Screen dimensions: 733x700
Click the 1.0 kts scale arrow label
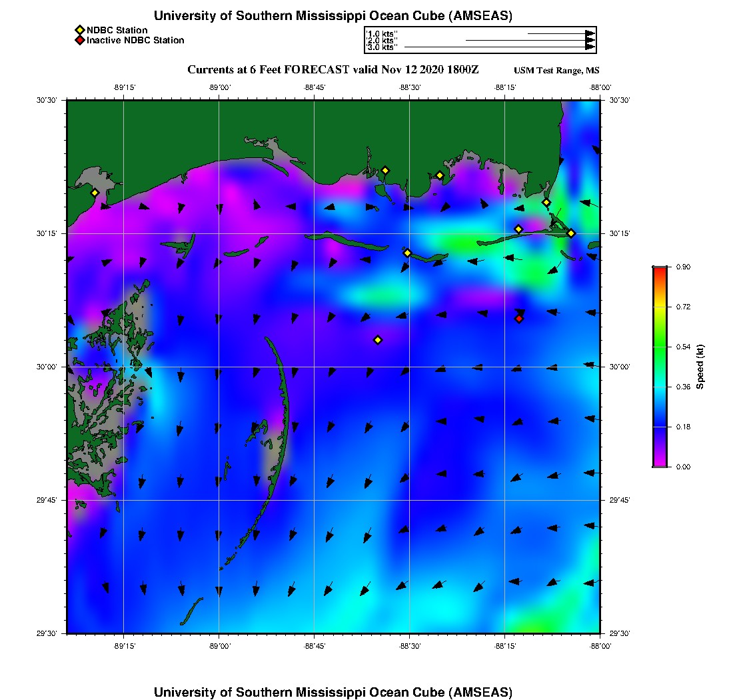click(x=382, y=33)
